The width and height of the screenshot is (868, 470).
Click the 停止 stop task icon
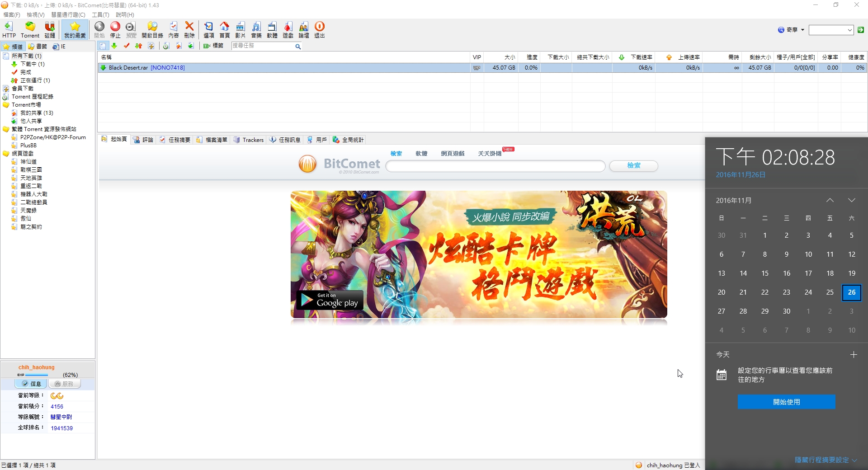pos(115,30)
